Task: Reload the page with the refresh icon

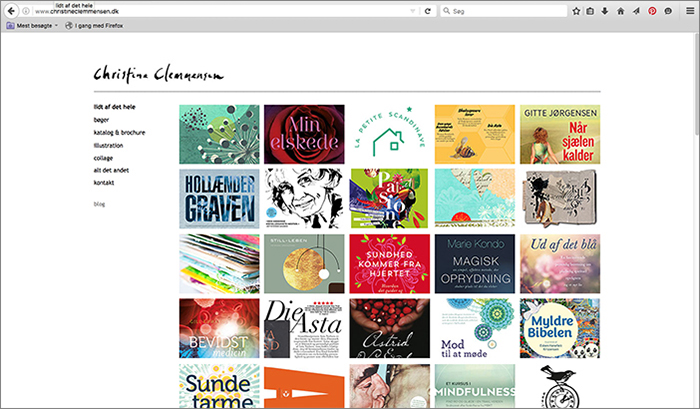Action: [428, 11]
